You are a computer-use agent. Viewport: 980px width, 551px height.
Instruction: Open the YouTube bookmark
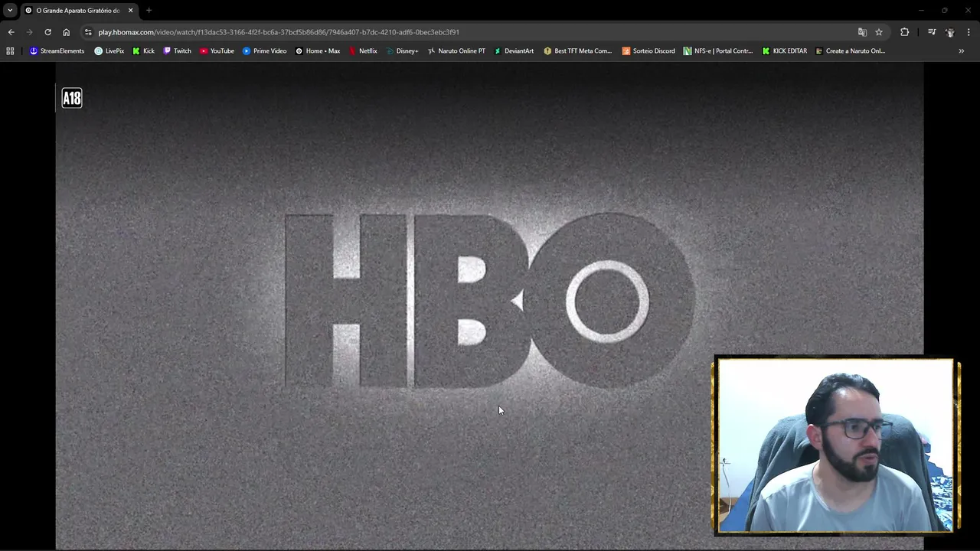217,51
